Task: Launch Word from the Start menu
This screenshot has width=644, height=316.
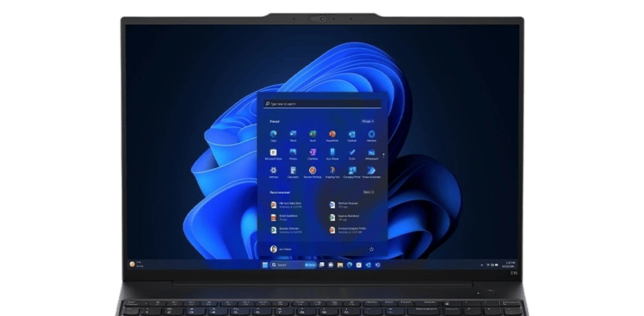Action: 293,136
